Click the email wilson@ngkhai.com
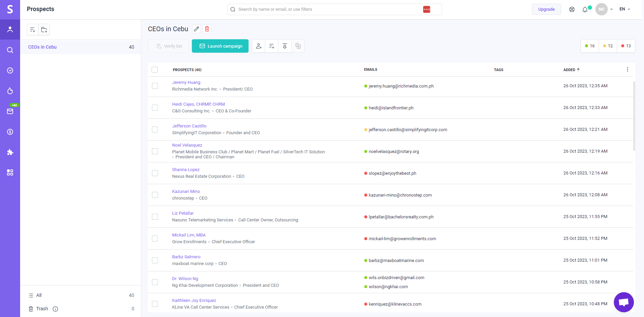The width and height of the screenshot is (644, 317). coord(388,287)
